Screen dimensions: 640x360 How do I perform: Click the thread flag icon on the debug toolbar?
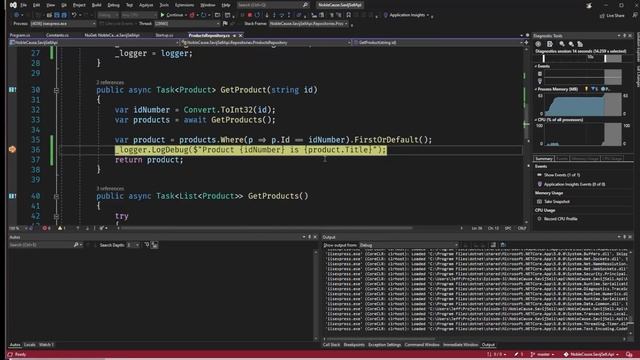[225, 24]
